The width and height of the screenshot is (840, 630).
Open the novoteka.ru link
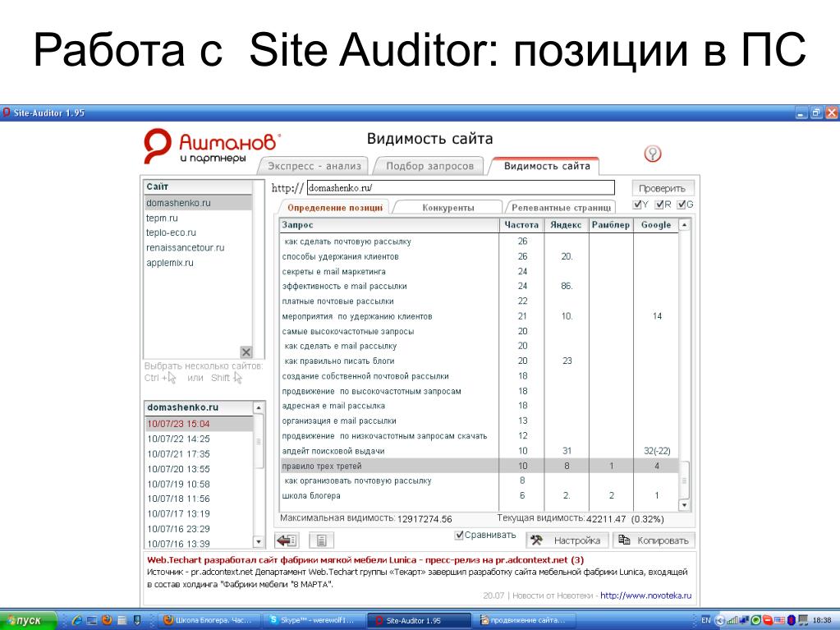[645, 596]
